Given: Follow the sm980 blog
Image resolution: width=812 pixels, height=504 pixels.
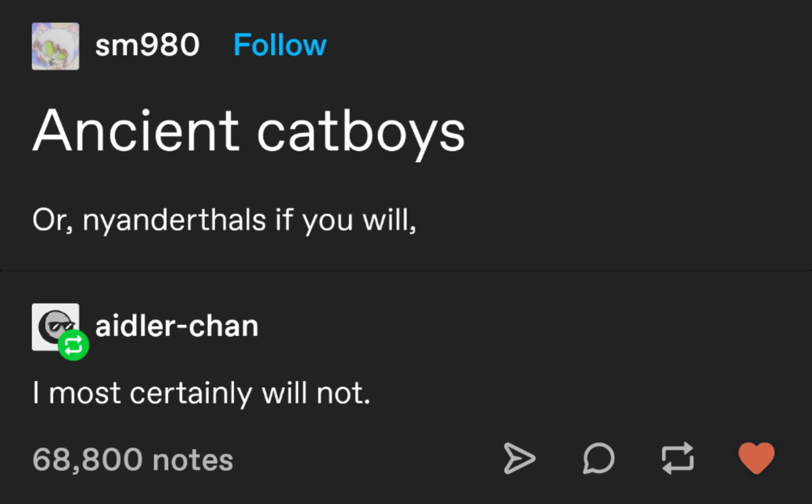Looking at the screenshot, I should point(280,45).
